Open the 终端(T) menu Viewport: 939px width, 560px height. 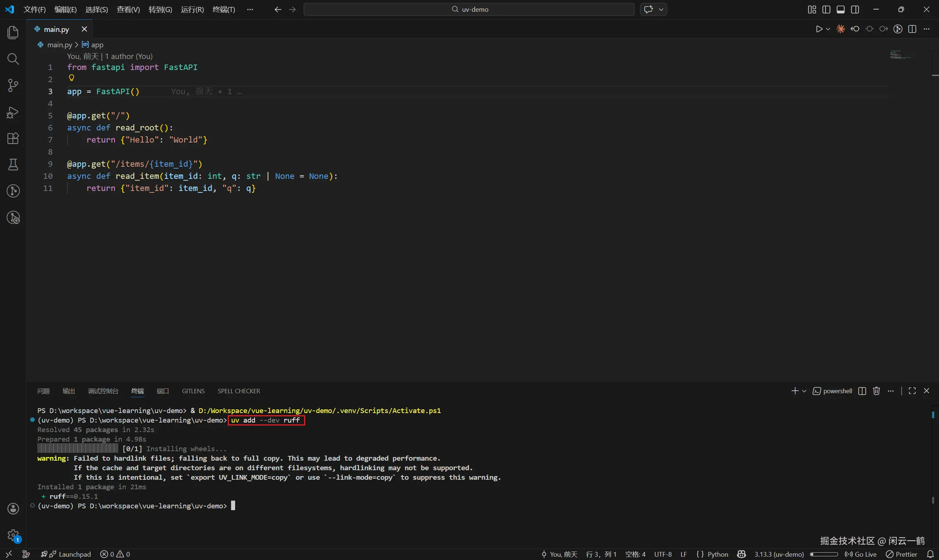click(223, 10)
